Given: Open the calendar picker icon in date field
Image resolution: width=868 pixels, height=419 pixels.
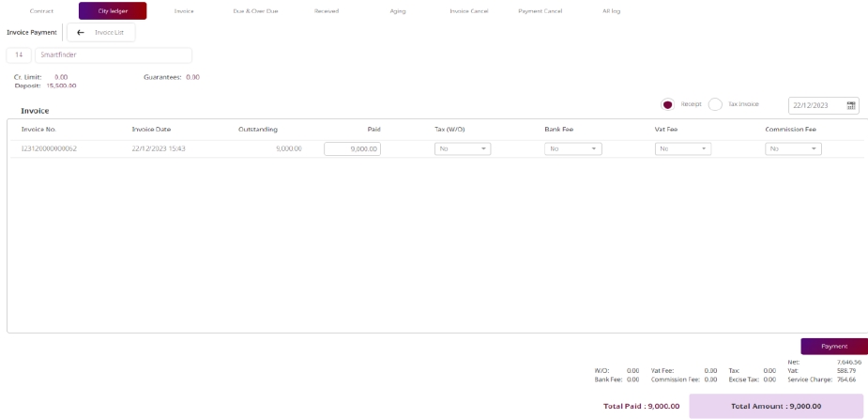Looking at the screenshot, I should [x=850, y=105].
